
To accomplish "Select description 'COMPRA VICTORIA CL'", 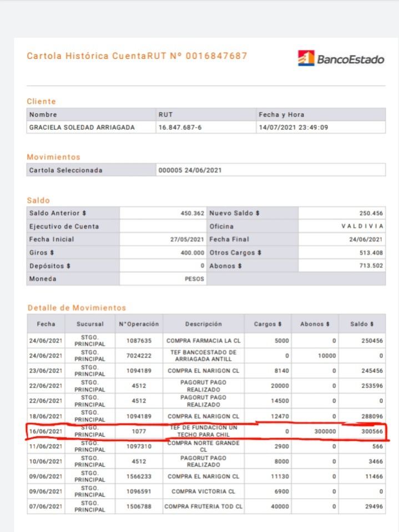I will pos(204,491).
